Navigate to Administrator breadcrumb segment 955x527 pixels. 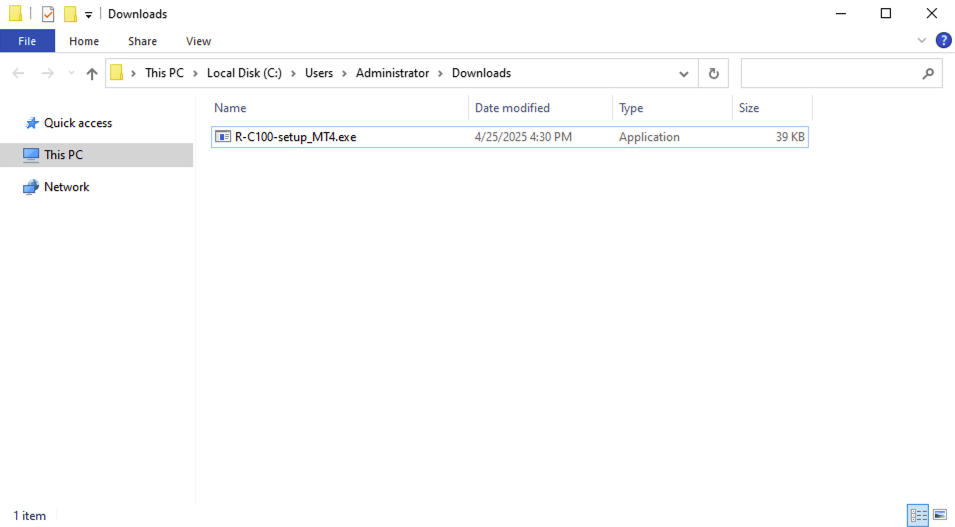click(x=392, y=73)
